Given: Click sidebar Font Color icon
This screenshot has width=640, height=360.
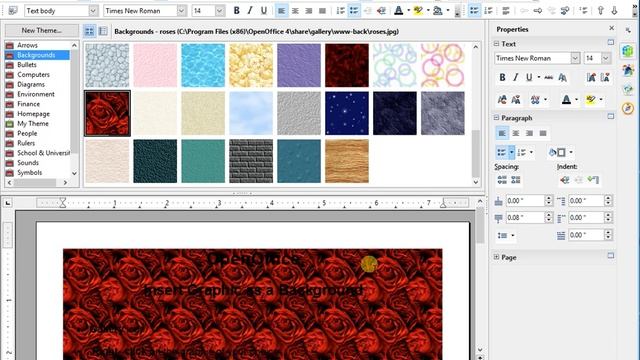Looking at the screenshot, I should point(566,99).
